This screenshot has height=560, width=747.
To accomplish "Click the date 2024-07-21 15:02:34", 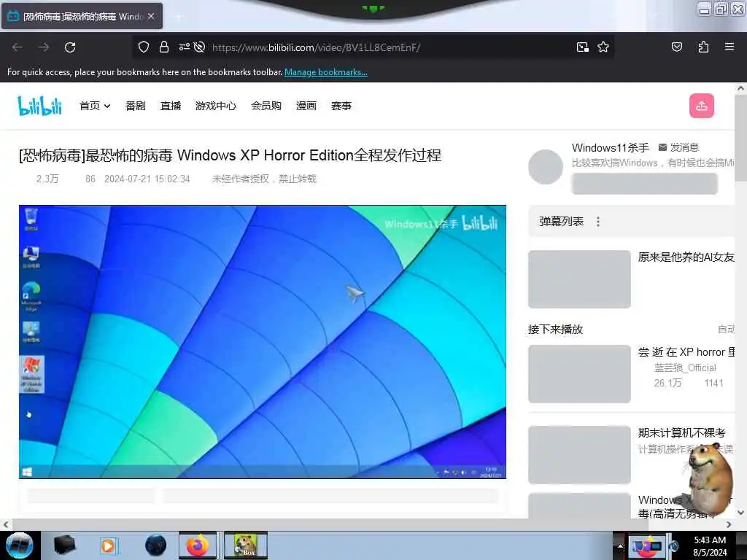I will [x=147, y=179].
